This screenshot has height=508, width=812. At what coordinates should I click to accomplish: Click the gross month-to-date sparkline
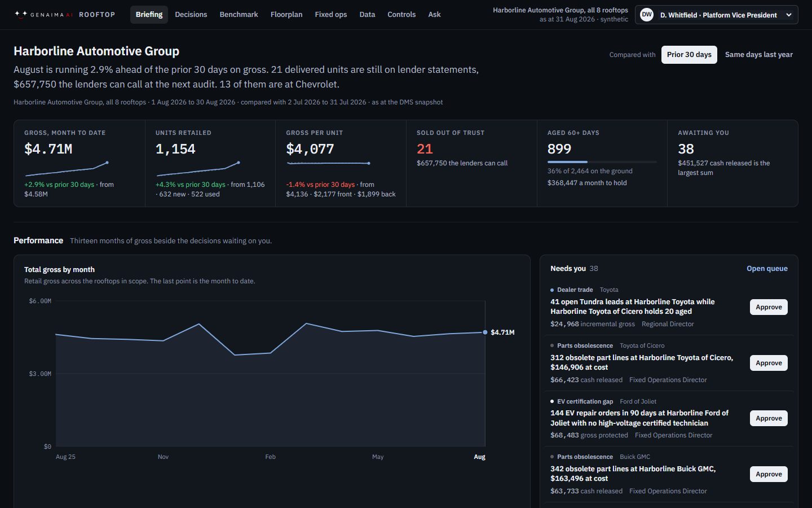(67, 169)
